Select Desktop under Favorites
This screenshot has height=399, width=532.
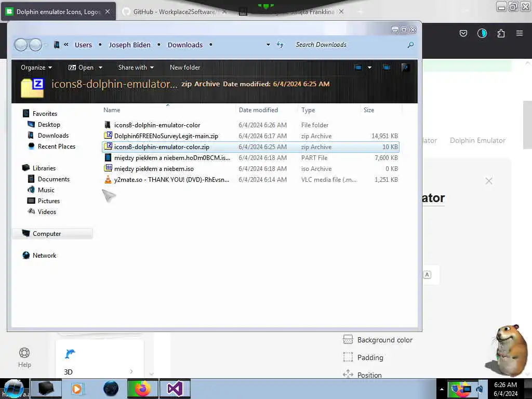coord(49,125)
